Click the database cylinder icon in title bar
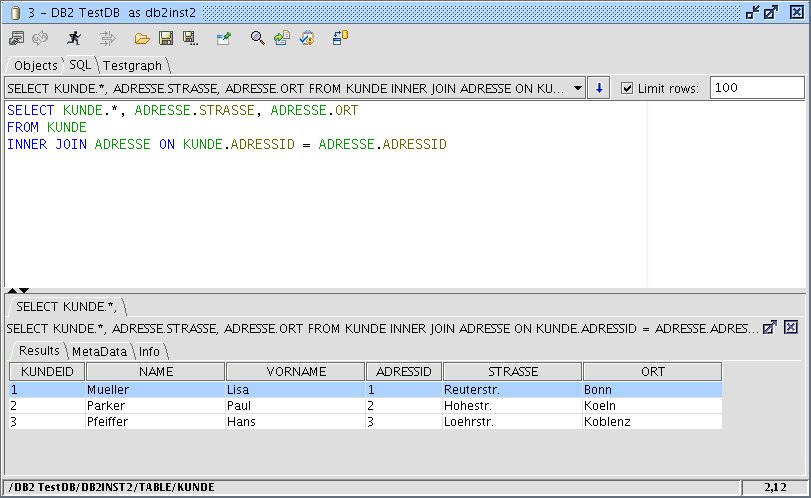The image size is (811, 498). (x=16, y=13)
